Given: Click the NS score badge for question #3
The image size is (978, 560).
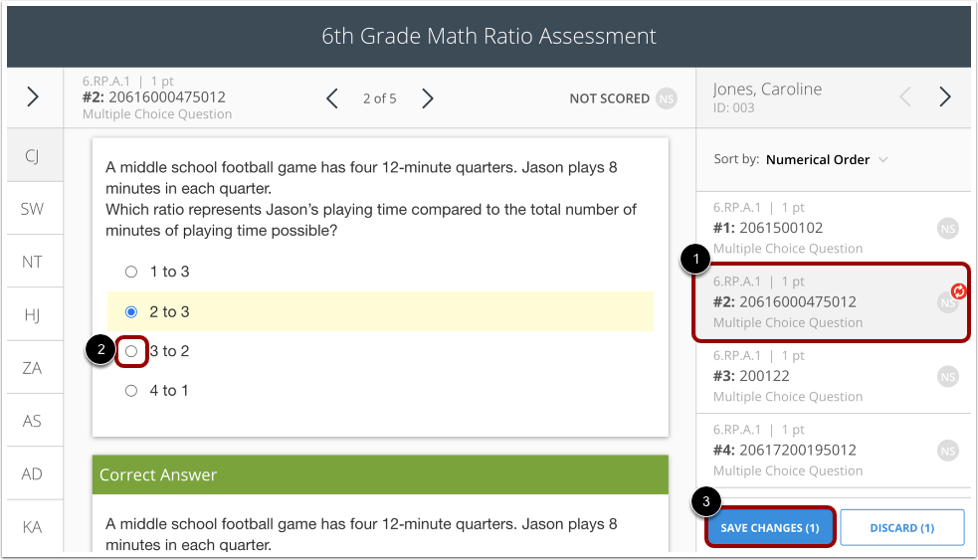Looking at the screenshot, I should pyautogui.click(x=948, y=377).
